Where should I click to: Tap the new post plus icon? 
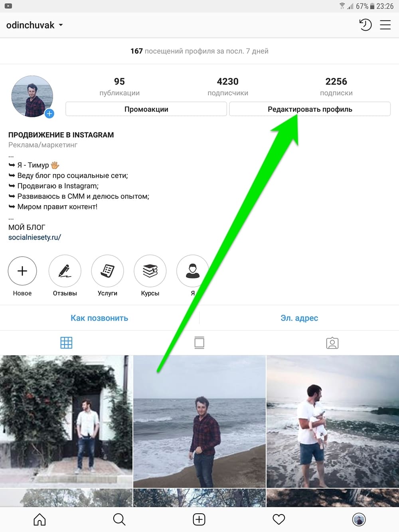[199, 519]
